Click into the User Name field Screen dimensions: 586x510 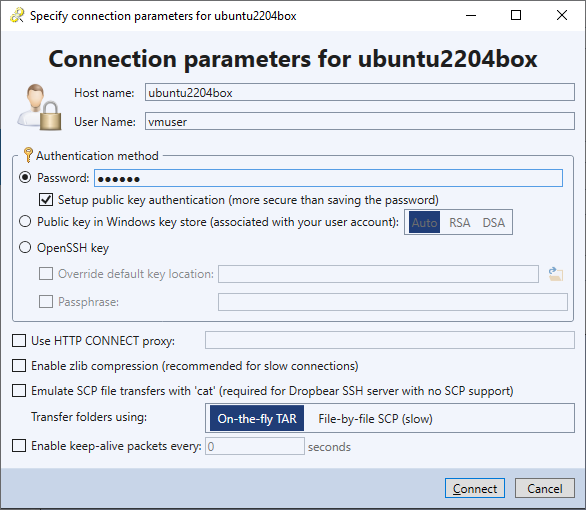[360, 121]
